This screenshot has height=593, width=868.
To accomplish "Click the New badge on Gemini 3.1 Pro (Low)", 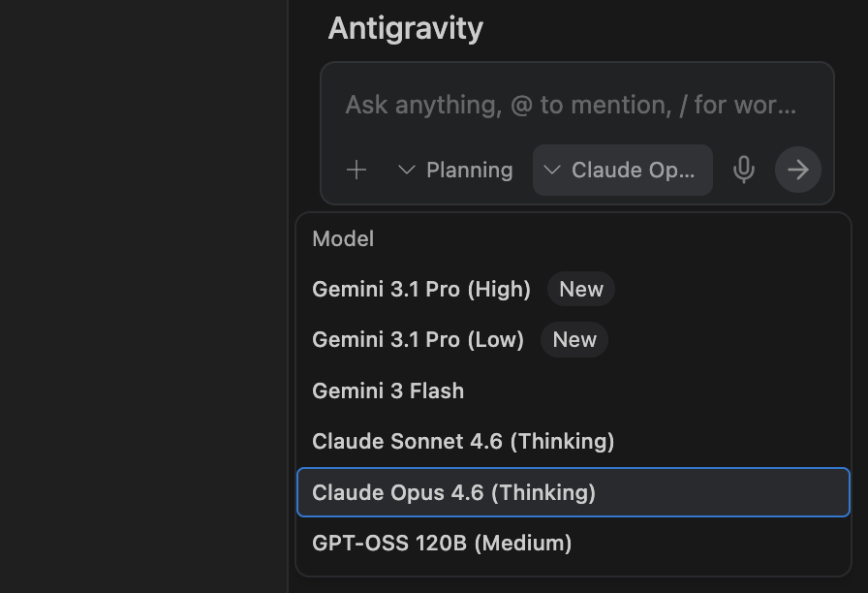I will [574, 340].
